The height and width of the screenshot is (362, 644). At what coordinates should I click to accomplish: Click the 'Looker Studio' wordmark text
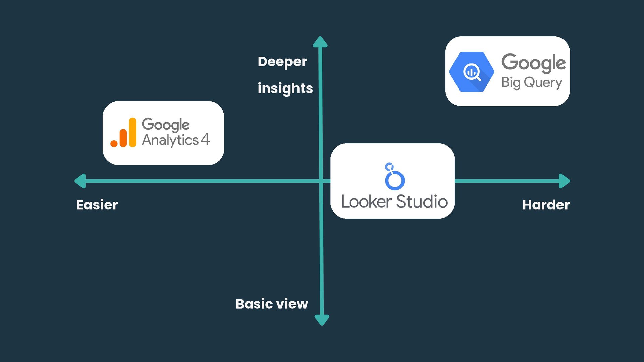click(x=394, y=202)
